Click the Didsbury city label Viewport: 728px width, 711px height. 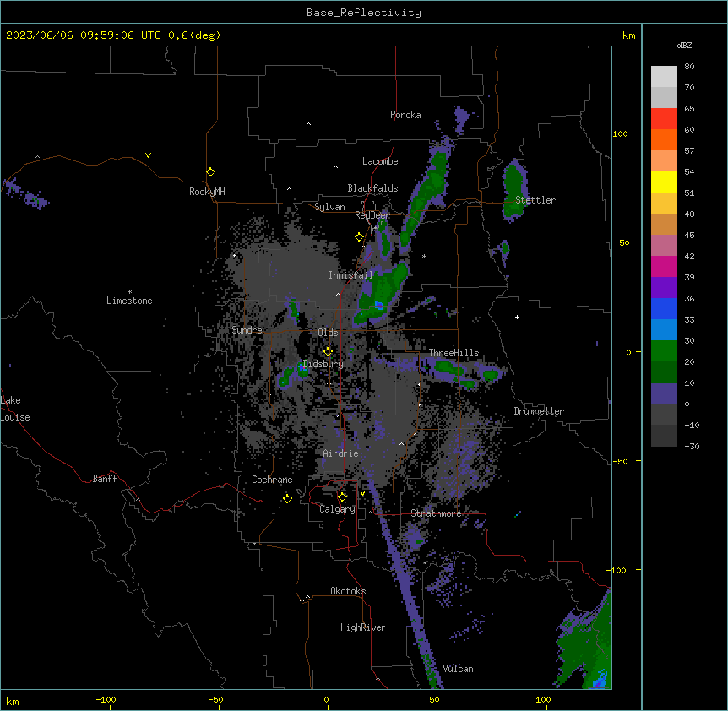323,364
